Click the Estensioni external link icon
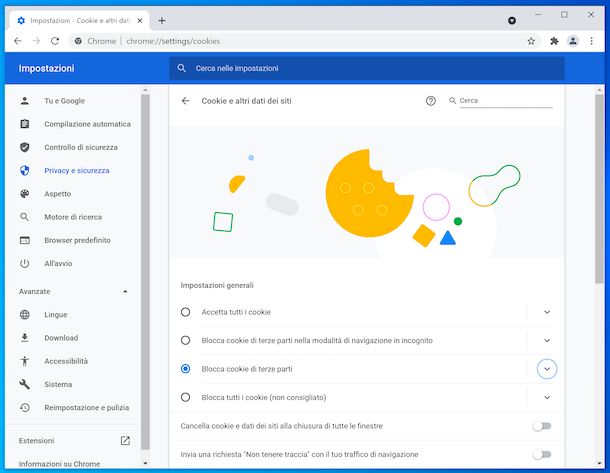610x473 pixels. coord(125,440)
